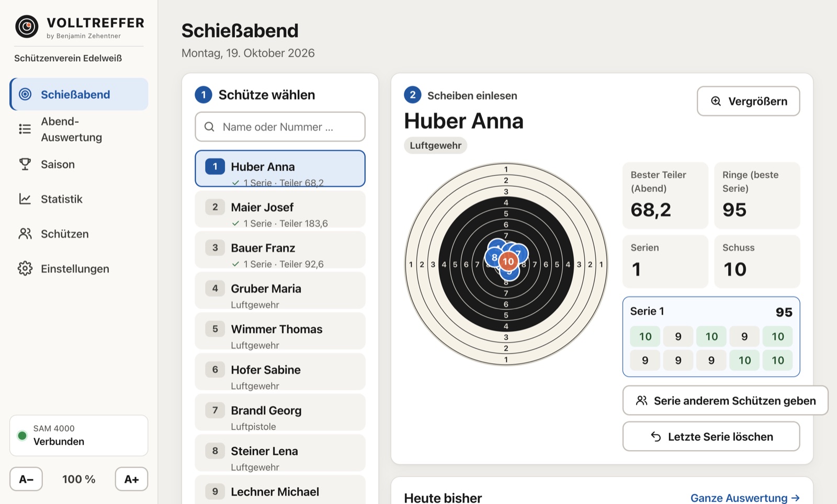Select shooter Hofer Sabine
Screen dimensions: 837x504
point(280,372)
